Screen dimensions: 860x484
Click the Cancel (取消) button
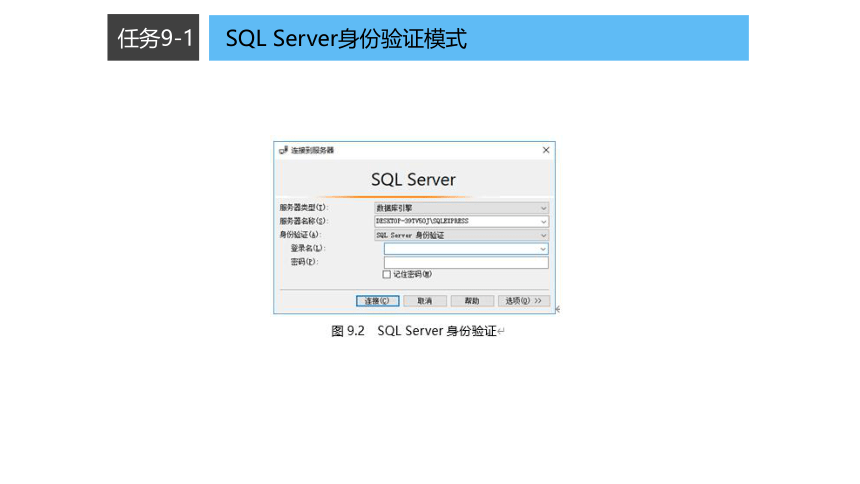pos(425,301)
